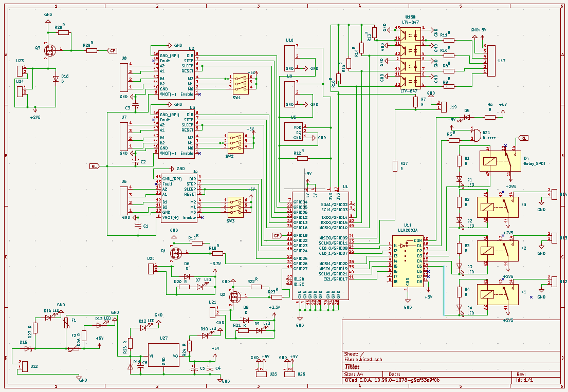
Task: Click the D5 diode near R6
Action: coord(467,117)
